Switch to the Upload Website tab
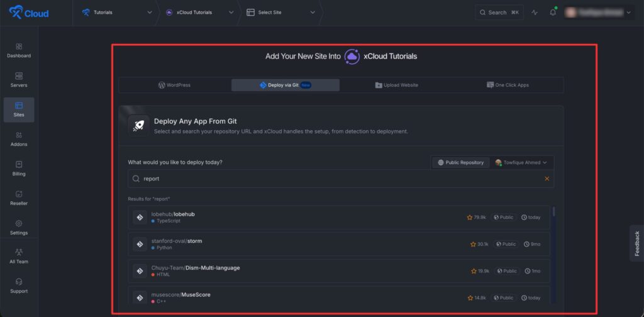The image size is (644, 317). click(x=397, y=85)
